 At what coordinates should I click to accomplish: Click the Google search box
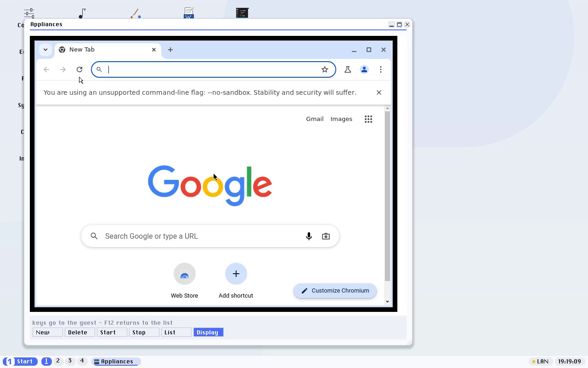pos(210,236)
